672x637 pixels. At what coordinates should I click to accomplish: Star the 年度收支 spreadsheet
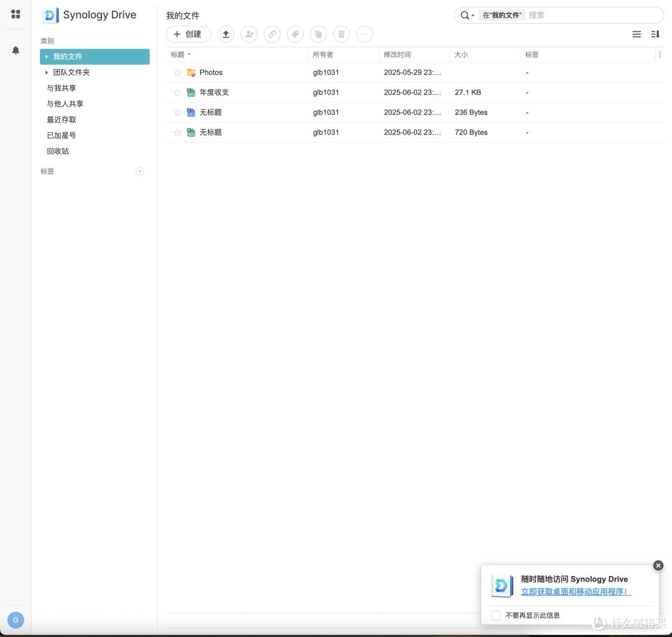[177, 93]
